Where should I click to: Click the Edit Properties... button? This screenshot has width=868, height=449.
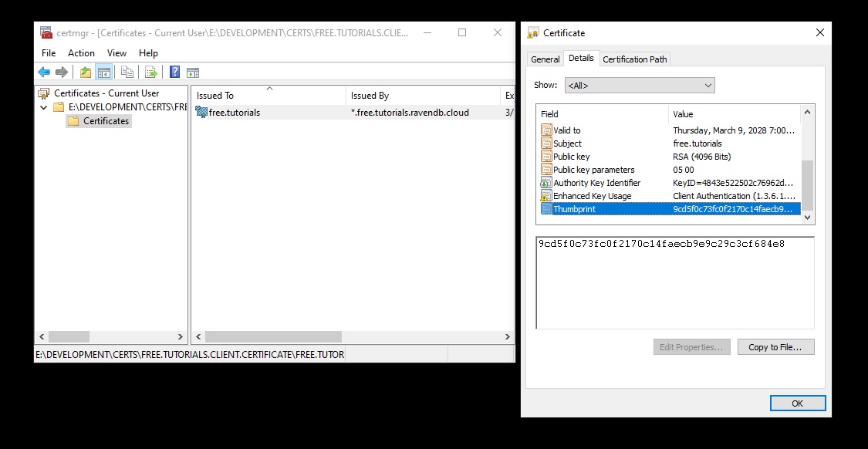[x=691, y=347]
